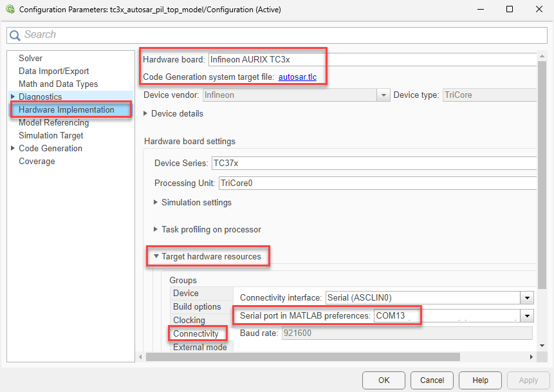The width and height of the screenshot is (554, 392).
Task: Open the Connectivity interface dropdown
Action: (527, 297)
